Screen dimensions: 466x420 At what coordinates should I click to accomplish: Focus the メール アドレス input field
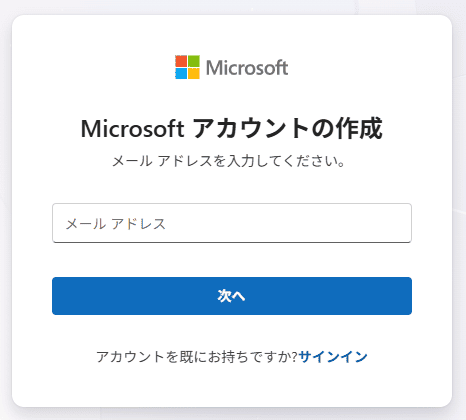[232, 223]
